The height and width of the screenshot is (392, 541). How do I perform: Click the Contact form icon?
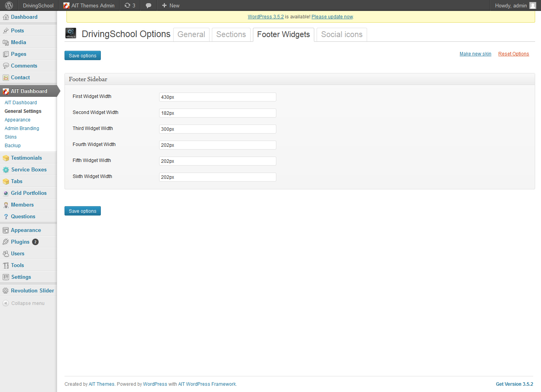click(6, 78)
